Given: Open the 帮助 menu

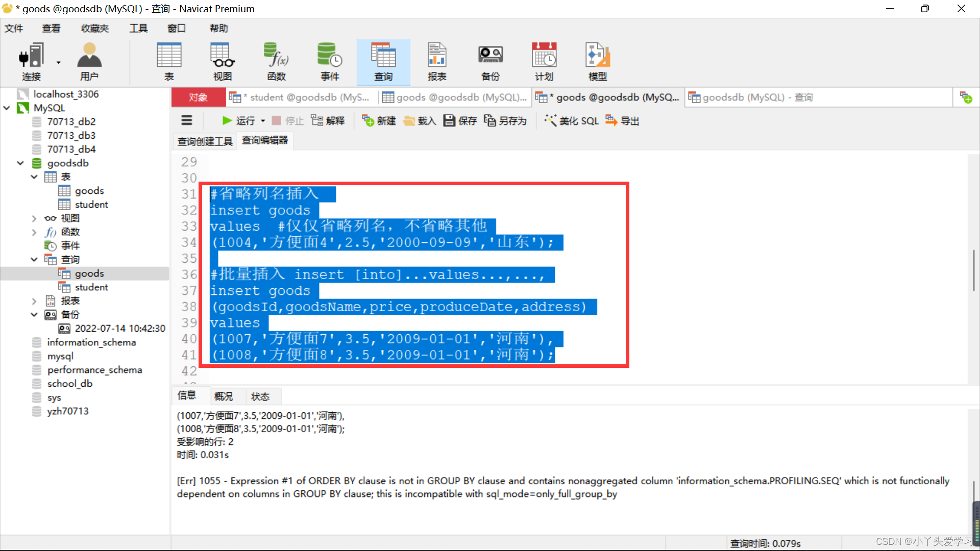Looking at the screenshot, I should point(219,28).
